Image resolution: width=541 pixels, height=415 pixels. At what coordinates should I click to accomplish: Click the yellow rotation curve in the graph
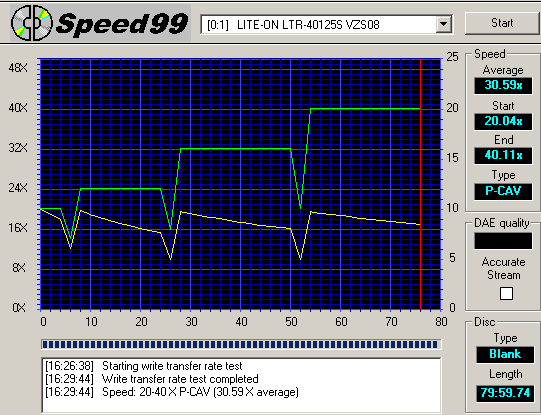click(235, 220)
